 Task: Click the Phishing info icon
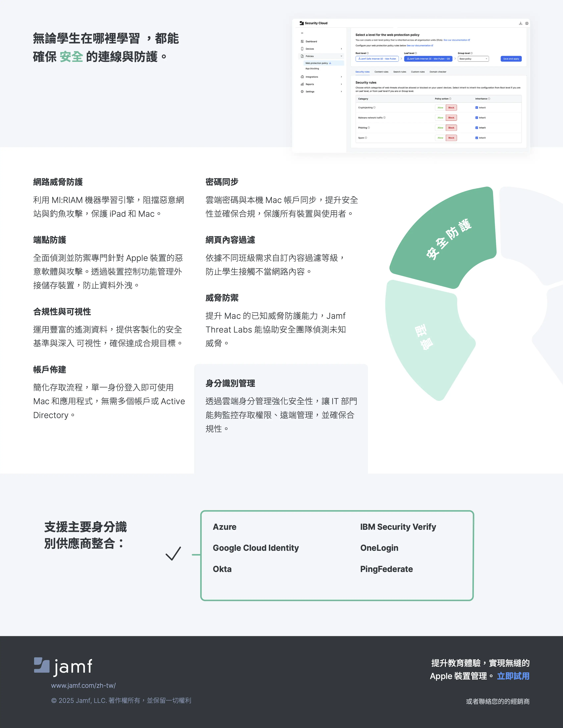369,128
